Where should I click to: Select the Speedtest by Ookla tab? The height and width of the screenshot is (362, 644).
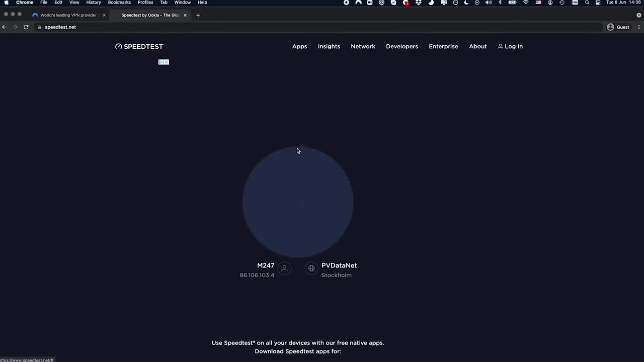(x=150, y=15)
